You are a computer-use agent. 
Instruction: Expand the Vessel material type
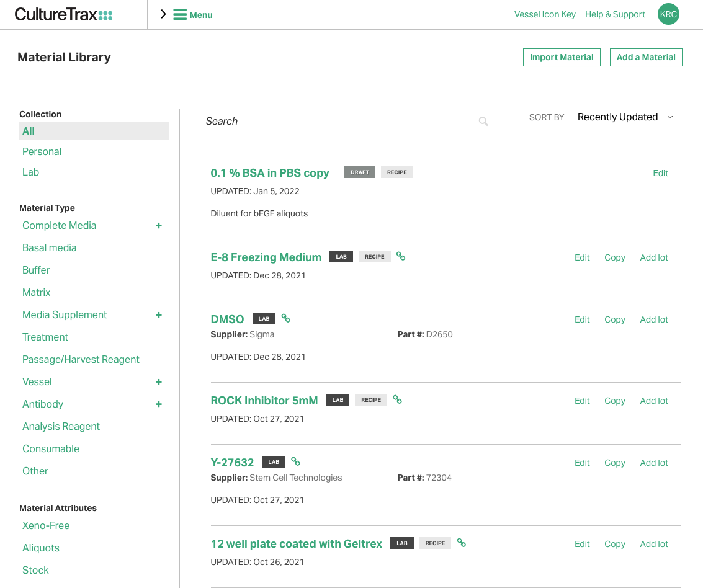click(x=159, y=382)
